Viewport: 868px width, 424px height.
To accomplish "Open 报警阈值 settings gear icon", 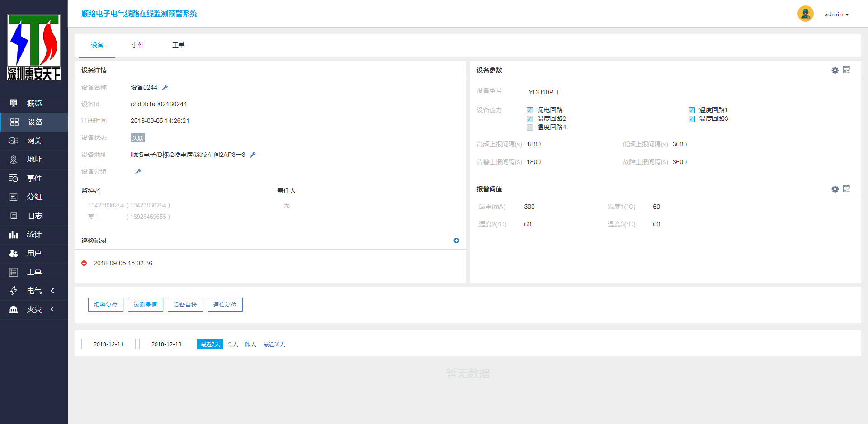I will point(835,189).
